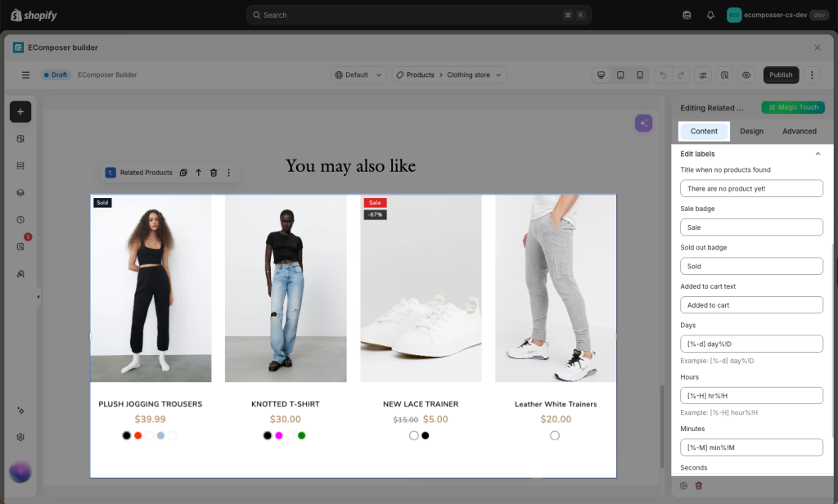The height and width of the screenshot is (504, 838).
Task: Open settings gear in left sidebar
Action: click(20, 437)
